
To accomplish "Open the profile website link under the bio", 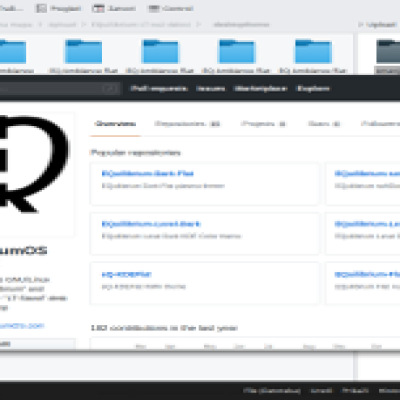I will point(22,326).
